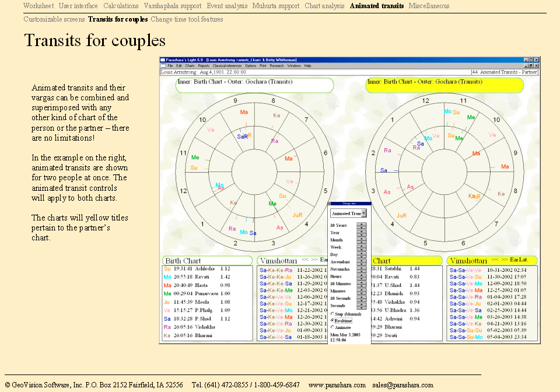Click the << arrow in yellow Vimshottari header
The image size is (560, 392).
tap(495, 260)
